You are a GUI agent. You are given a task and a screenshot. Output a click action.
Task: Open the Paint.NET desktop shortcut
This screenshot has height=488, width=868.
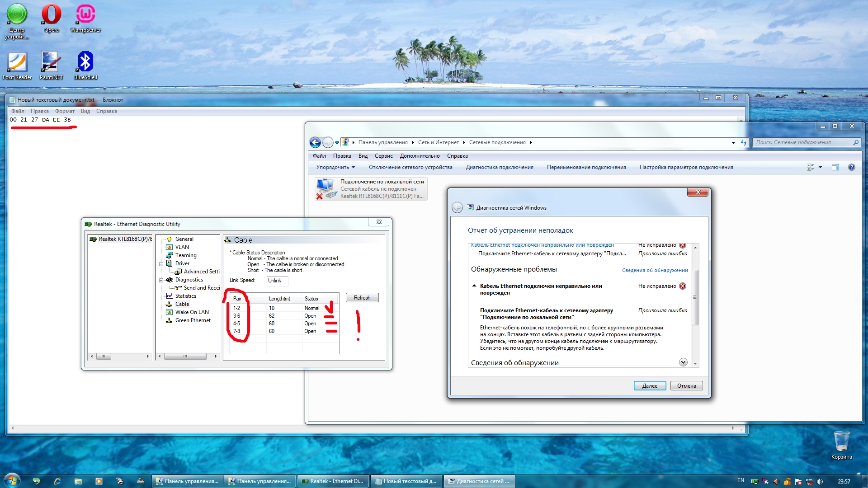pos(51,66)
